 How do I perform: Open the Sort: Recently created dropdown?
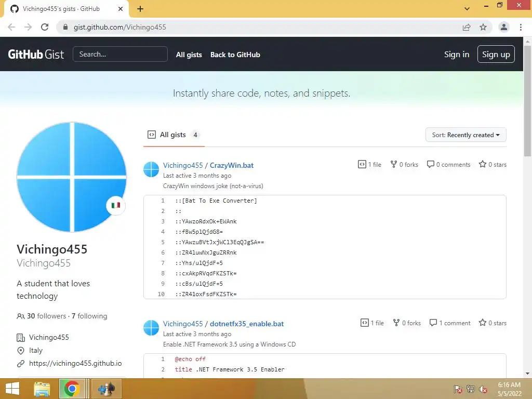pos(466,135)
